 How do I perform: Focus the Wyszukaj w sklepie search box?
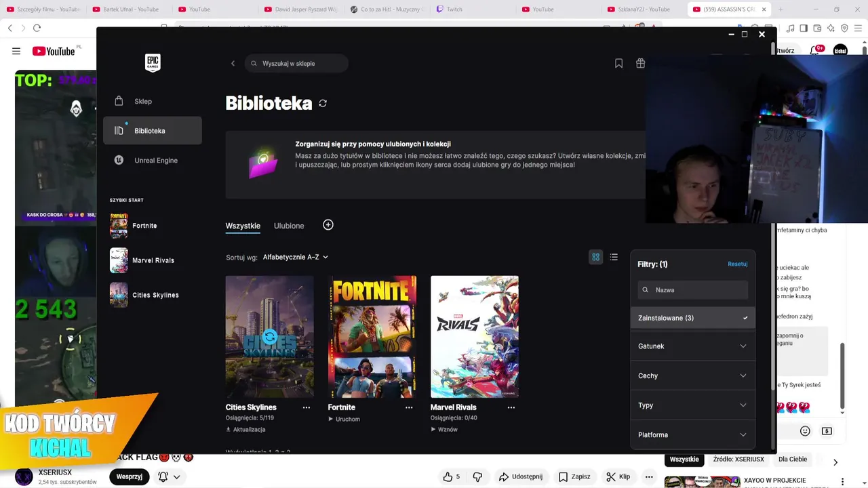[x=296, y=63]
